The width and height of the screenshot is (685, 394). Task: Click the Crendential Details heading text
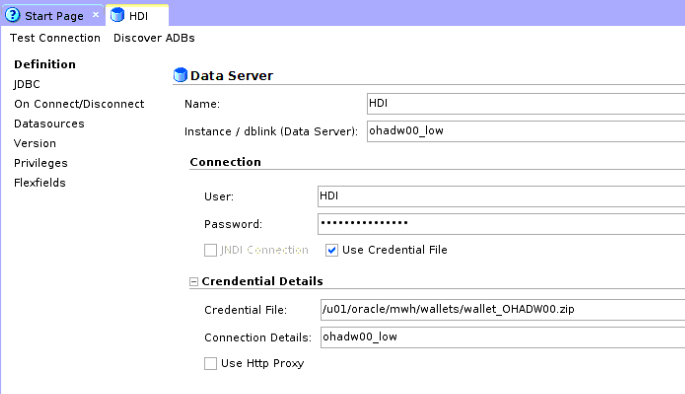[262, 281]
